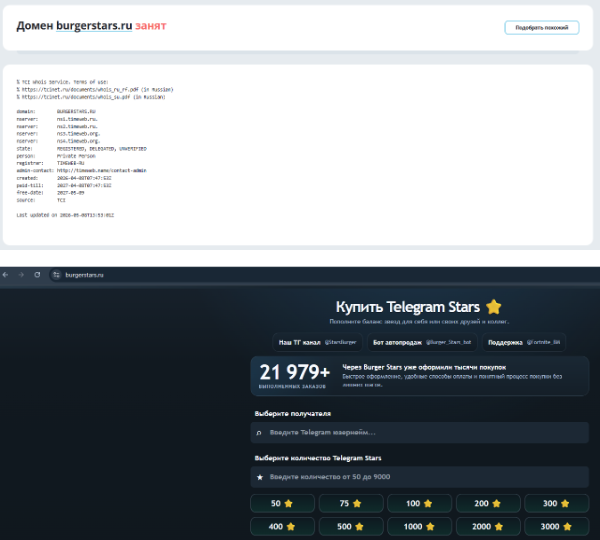
Task: Click the 'Подобрать похожий' button
Action: 541,28
